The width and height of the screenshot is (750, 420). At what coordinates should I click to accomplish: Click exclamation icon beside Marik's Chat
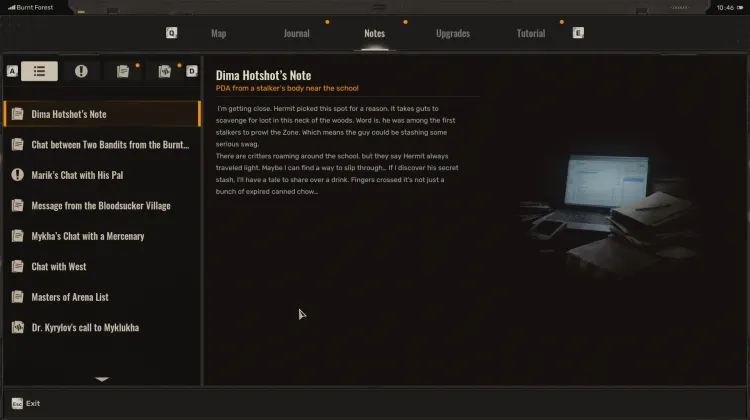(x=18, y=175)
